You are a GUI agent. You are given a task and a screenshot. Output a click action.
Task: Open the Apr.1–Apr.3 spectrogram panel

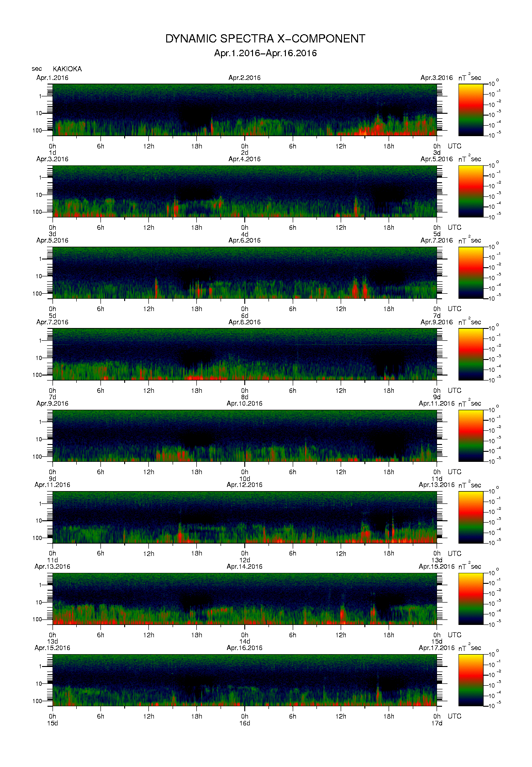[245, 110]
